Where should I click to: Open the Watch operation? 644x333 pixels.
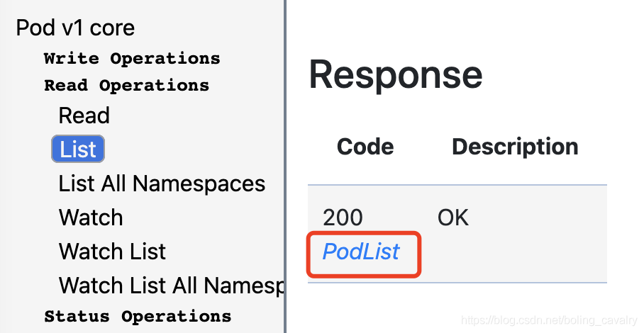coord(91,218)
